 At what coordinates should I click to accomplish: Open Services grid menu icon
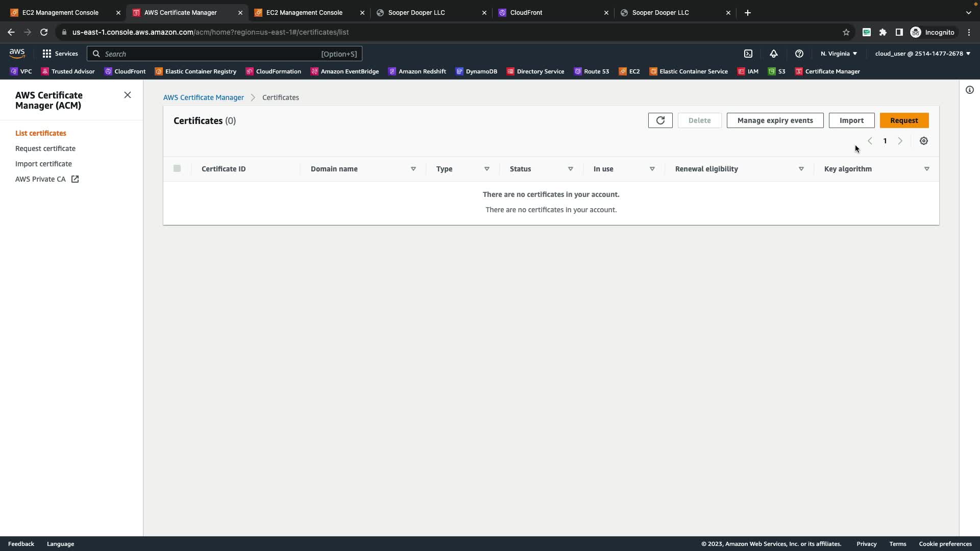click(x=47, y=54)
